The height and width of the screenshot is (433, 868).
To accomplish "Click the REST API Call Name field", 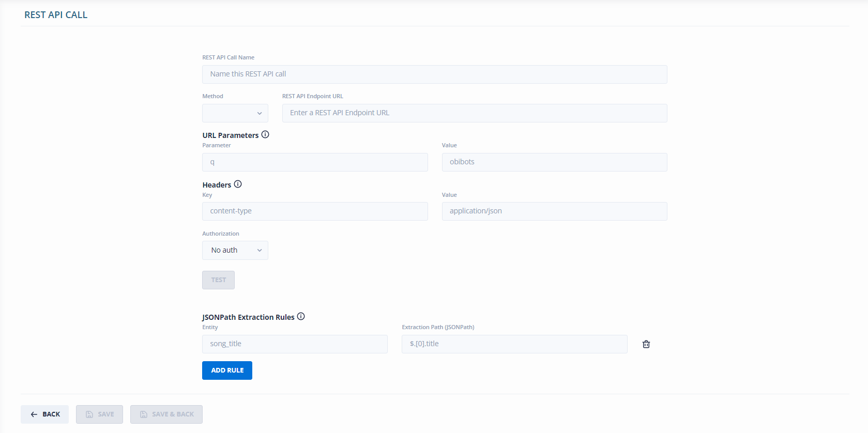I will coord(434,74).
